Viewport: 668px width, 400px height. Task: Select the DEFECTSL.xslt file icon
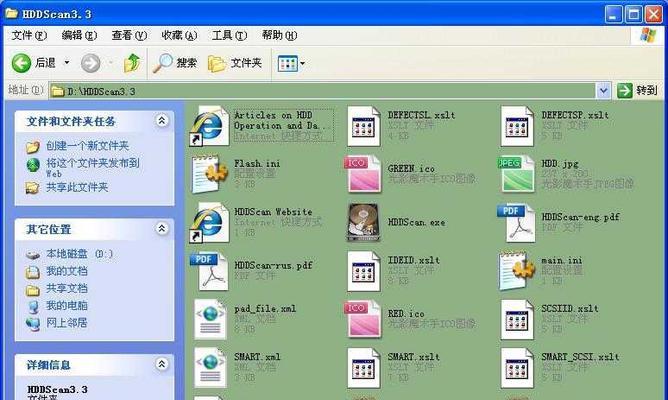363,127
